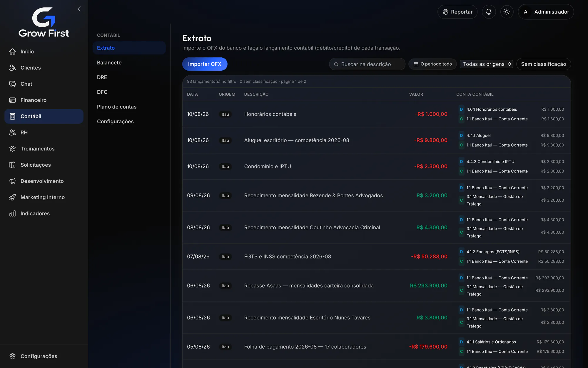The image size is (588, 368).
Task: Click the Indicadores bar chart icon
Action: coord(12,213)
